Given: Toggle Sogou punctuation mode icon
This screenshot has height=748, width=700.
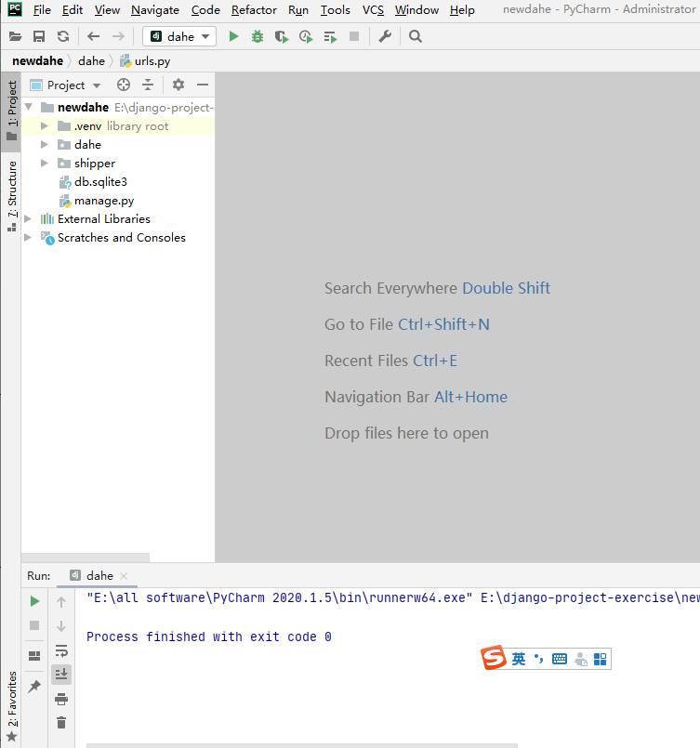Looking at the screenshot, I should click(539, 660).
